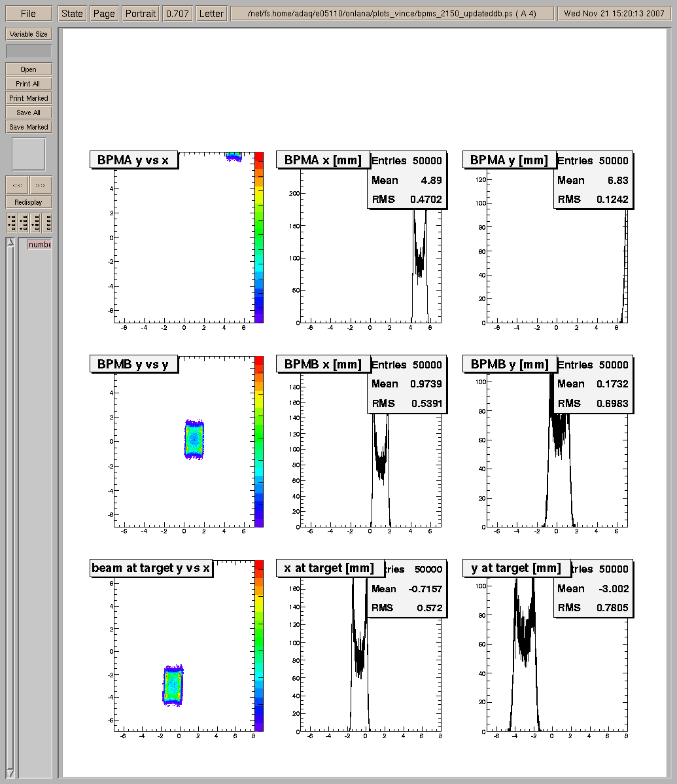
Task: Open the Portrait orientation menu
Action: click(141, 14)
